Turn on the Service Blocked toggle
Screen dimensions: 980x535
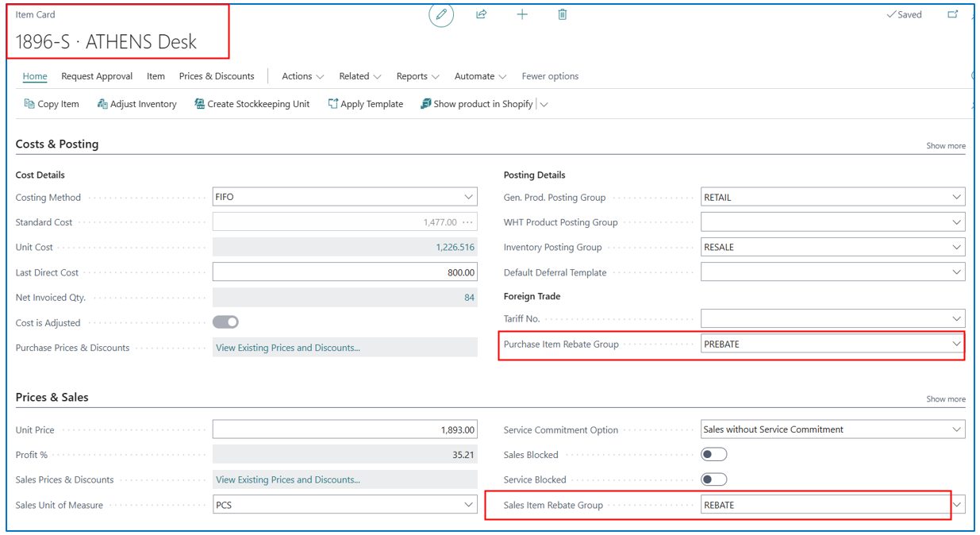click(x=714, y=479)
